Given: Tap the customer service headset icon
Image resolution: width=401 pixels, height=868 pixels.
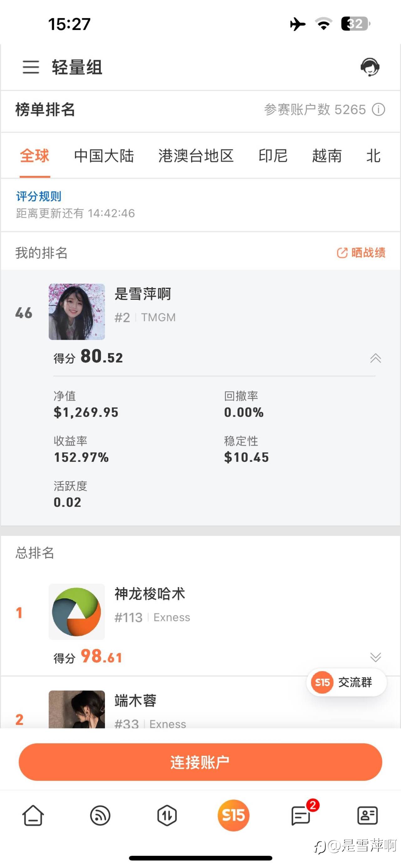Looking at the screenshot, I should (x=370, y=67).
